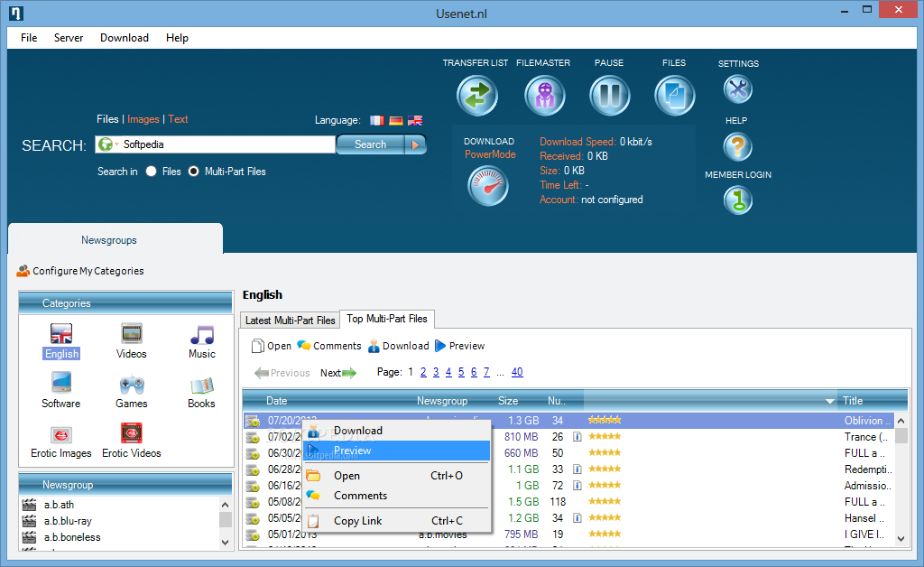Click the Help question mark icon
The width and height of the screenshot is (924, 567).
tap(738, 146)
